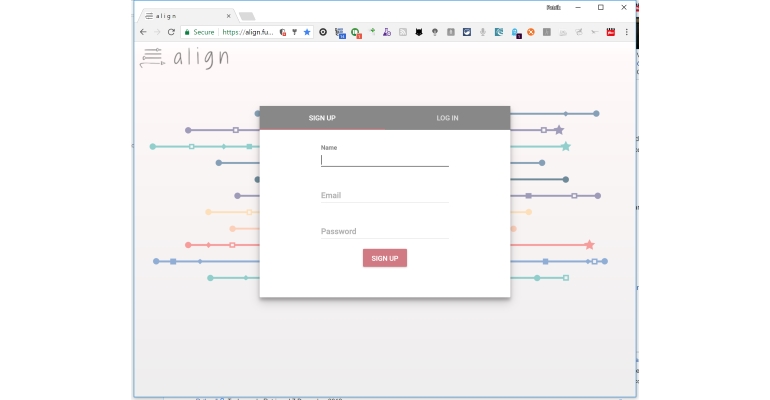The image size is (770, 400).
Task: Click the dark blue square extension icon
Action: click(x=467, y=32)
